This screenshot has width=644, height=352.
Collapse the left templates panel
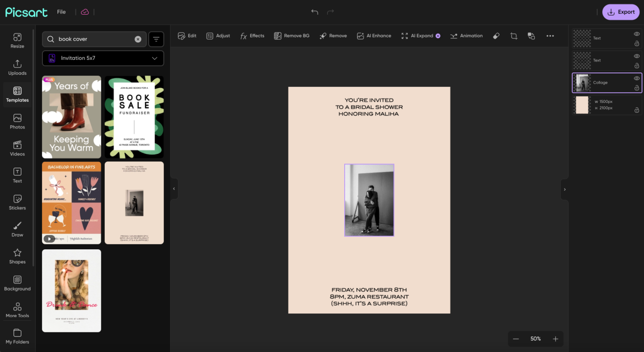(174, 189)
